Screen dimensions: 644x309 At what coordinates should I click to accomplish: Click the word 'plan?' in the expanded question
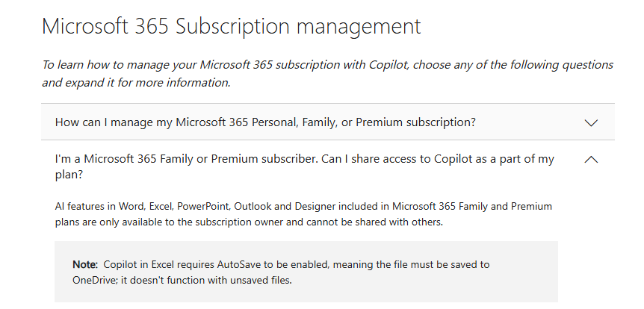click(x=68, y=174)
